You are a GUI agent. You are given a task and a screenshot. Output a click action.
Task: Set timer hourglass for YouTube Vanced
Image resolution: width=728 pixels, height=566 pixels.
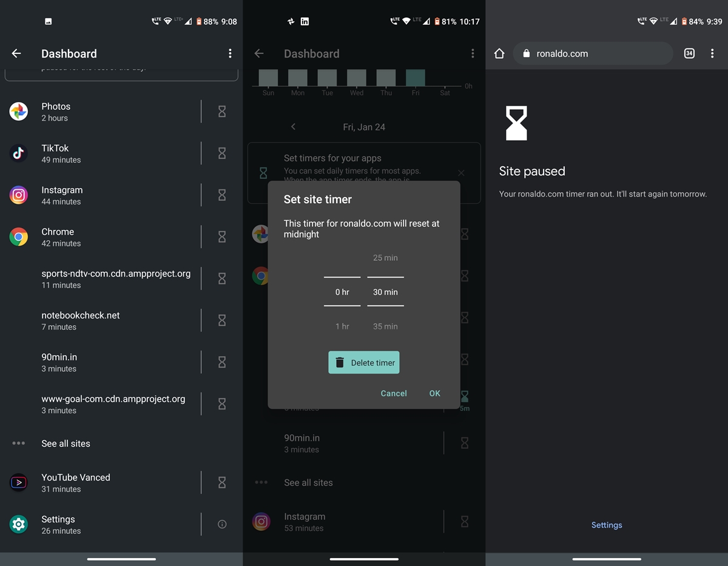(222, 483)
